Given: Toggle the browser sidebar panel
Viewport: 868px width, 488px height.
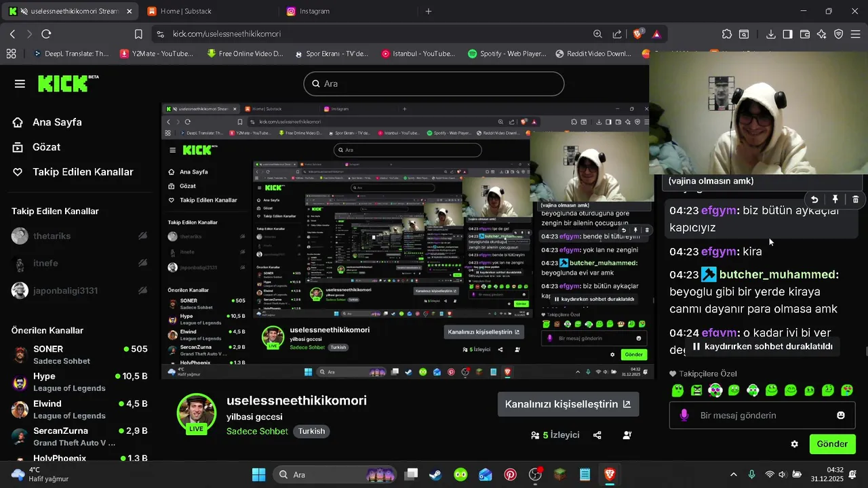Looking at the screenshot, I should pyautogui.click(x=787, y=34).
